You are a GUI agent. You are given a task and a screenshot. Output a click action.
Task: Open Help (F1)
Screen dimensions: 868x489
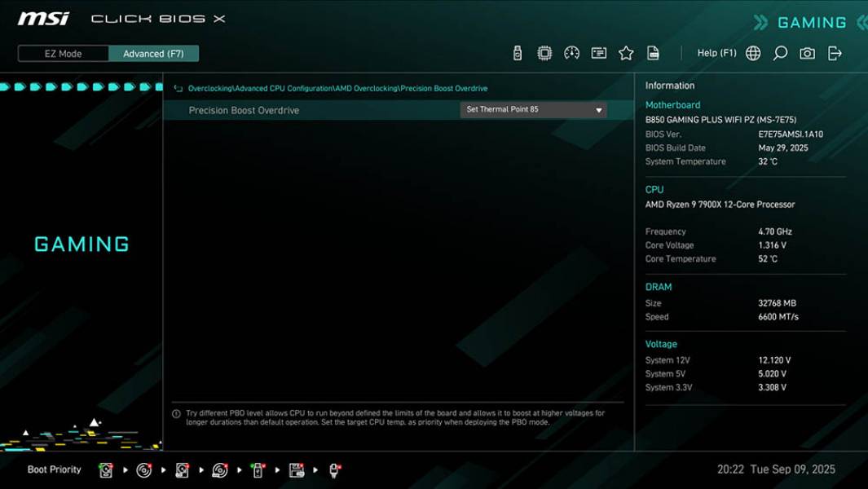(717, 52)
